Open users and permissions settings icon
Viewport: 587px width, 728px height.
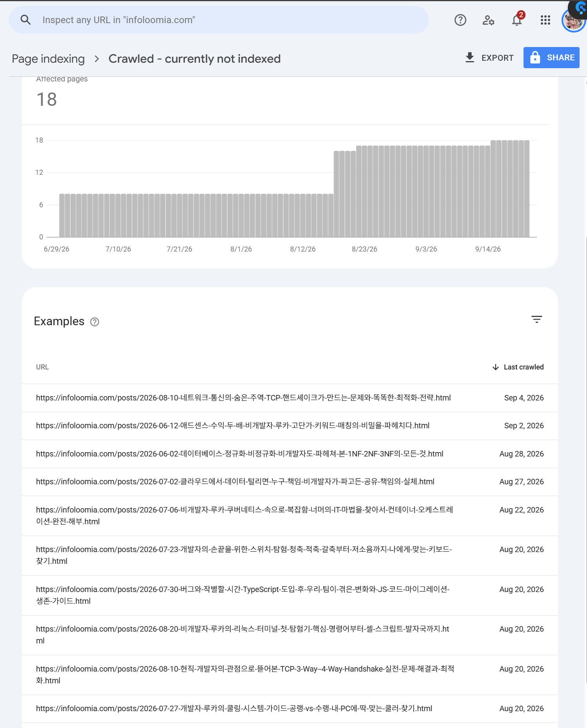(x=488, y=20)
